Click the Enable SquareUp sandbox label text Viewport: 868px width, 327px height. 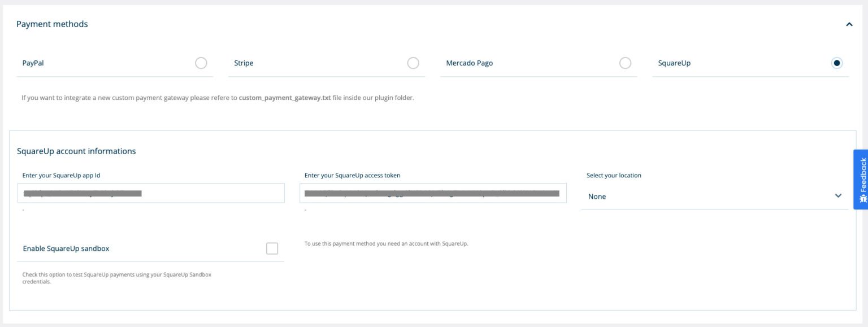pyautogui.click(x=66, y=248)
